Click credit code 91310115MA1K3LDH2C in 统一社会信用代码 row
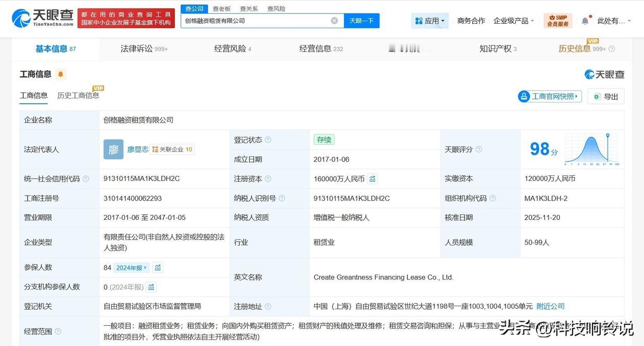 click(142, 179)
